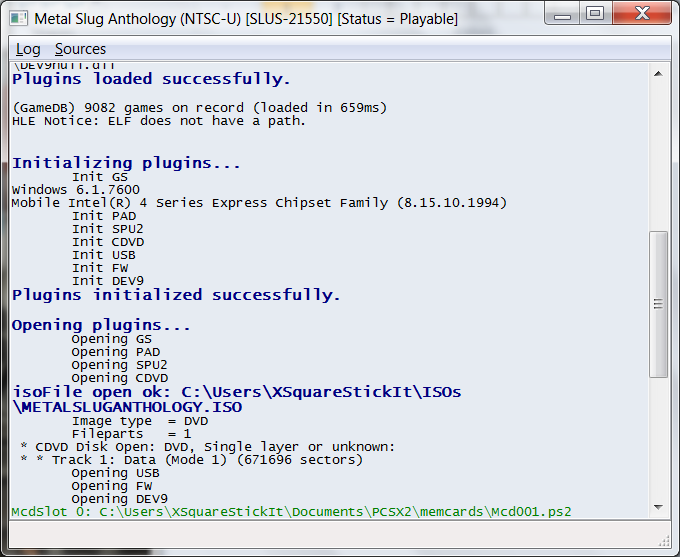Click the 'Opening SPU2' log line
Screen dimensions: 680x557
119,365
